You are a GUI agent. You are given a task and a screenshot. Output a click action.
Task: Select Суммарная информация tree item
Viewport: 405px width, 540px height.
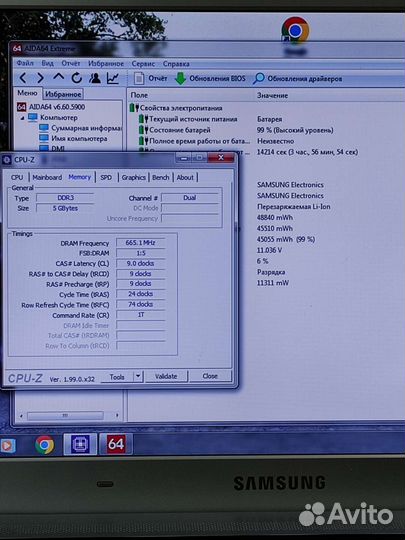[81, 128]
